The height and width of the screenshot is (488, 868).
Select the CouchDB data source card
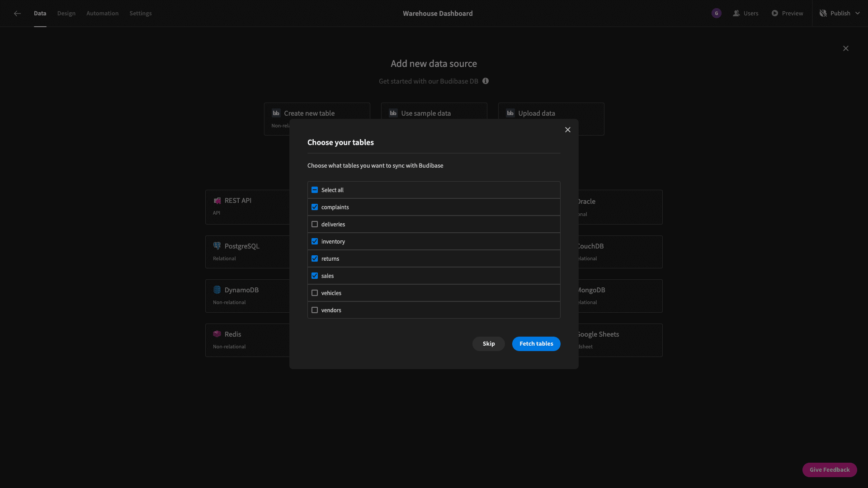(621, 252)
